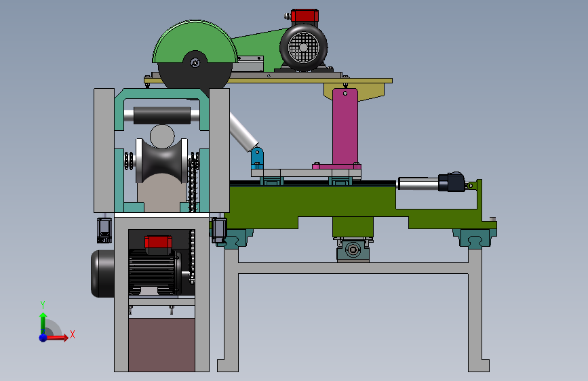Select the blue hinge bracket
This screenshot has height=381, width=588.
pos(257,157)
